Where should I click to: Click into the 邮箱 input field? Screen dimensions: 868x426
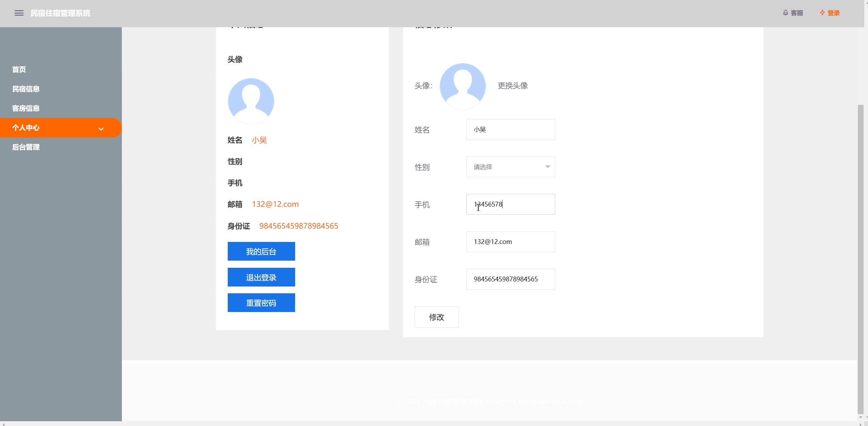coord(510,242)
